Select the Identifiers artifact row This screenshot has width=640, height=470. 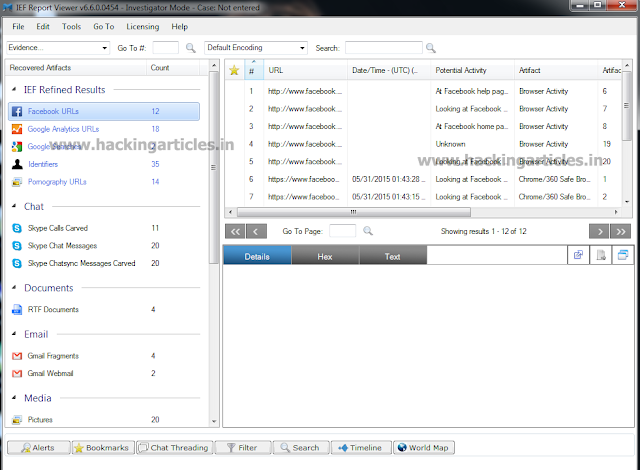pos(104,164)
